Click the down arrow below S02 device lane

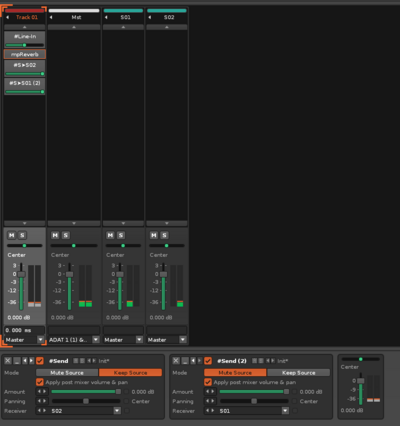pyautogui.click(x=167, y=223)
